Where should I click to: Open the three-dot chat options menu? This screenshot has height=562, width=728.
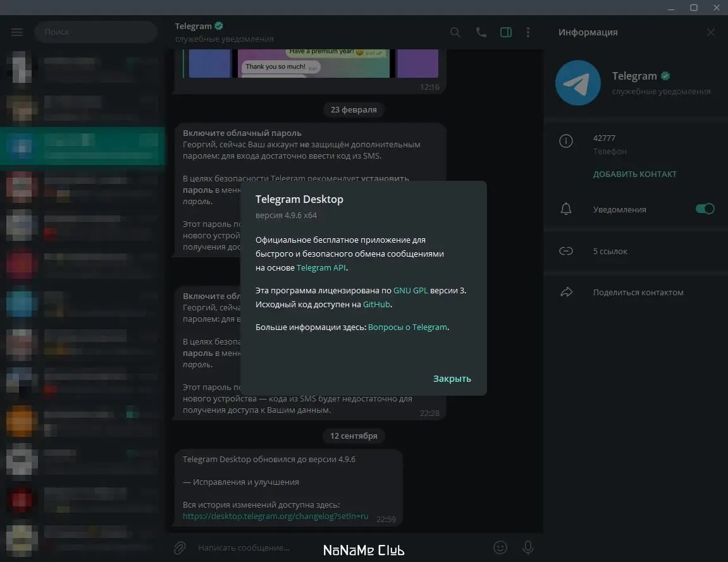[528, 32]
